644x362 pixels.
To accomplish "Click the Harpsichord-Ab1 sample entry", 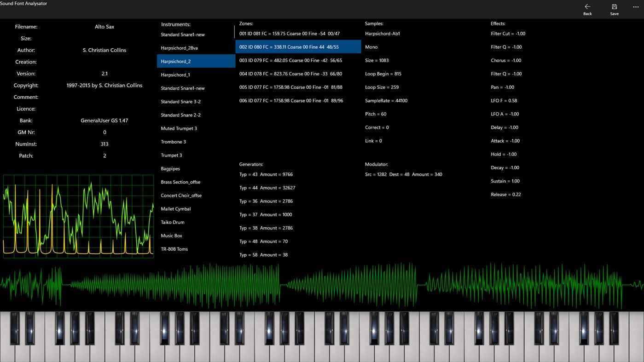I will [x=383, y=33].
